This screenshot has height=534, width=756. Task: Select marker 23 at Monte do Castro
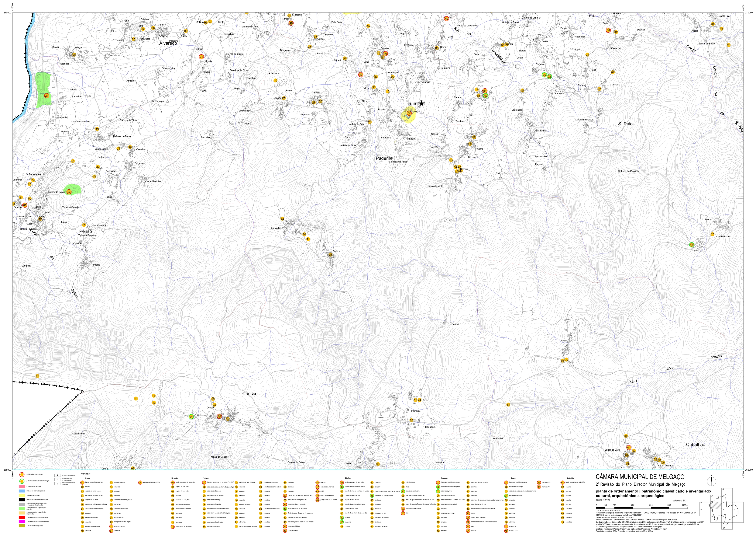point(69,192)
